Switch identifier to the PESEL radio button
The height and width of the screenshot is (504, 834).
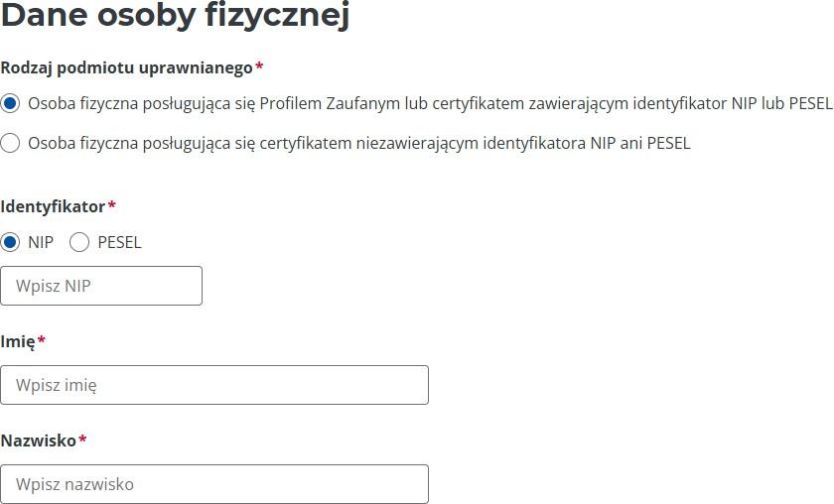point(79,242)
